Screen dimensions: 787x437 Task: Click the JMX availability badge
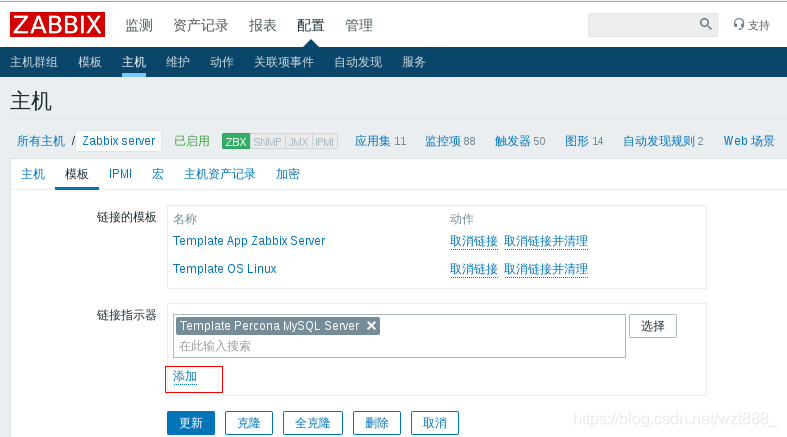pyautogui.click(x=299, y=141)
